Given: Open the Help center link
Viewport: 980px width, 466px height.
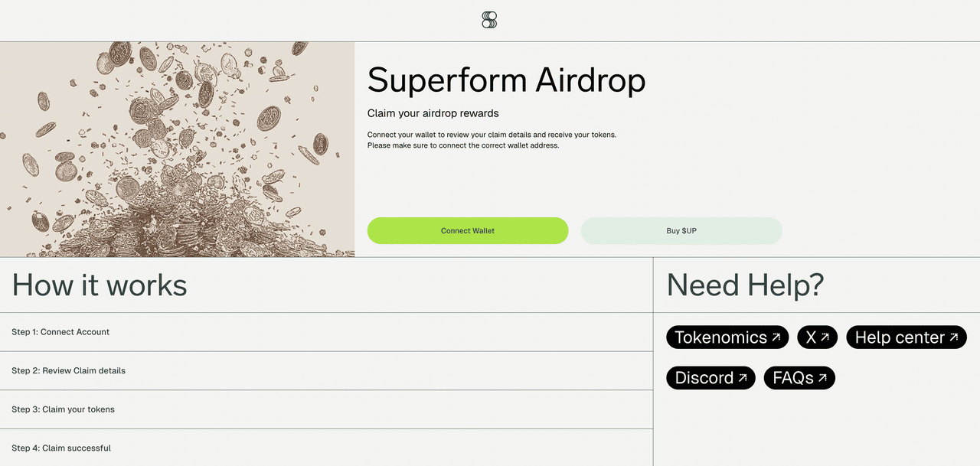Looking at the screenshot, I should [900, 337].
